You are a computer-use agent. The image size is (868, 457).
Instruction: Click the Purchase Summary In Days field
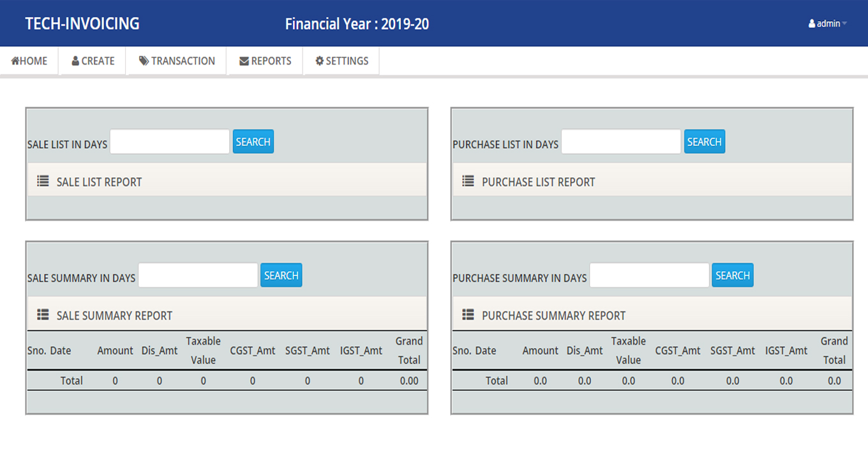[649, 275]
